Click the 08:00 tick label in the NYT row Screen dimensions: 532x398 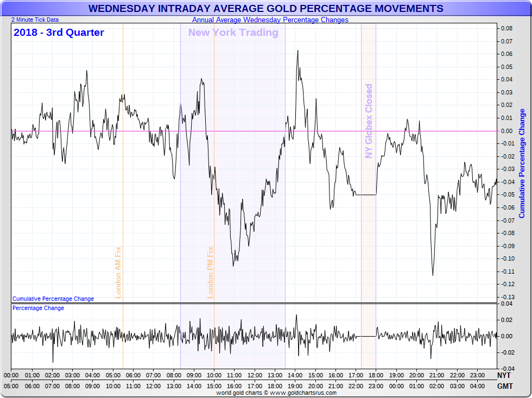click(x=173, y=375)
